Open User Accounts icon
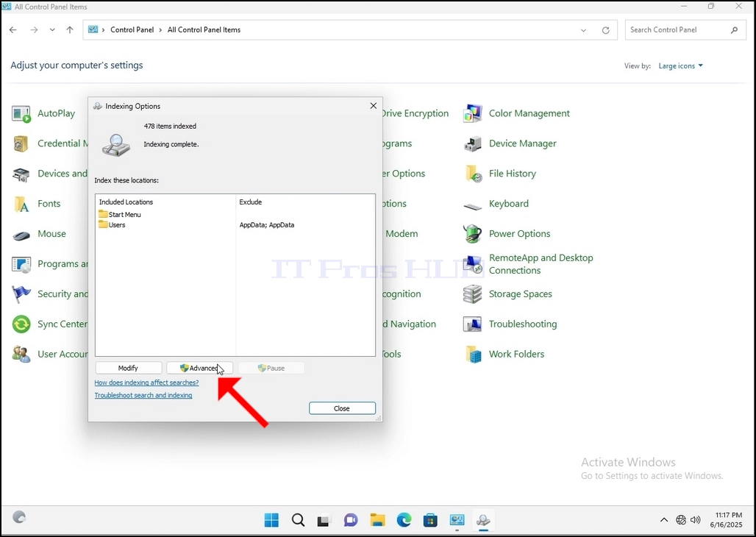This screenshot has height=537, width=756. [21, 355]
